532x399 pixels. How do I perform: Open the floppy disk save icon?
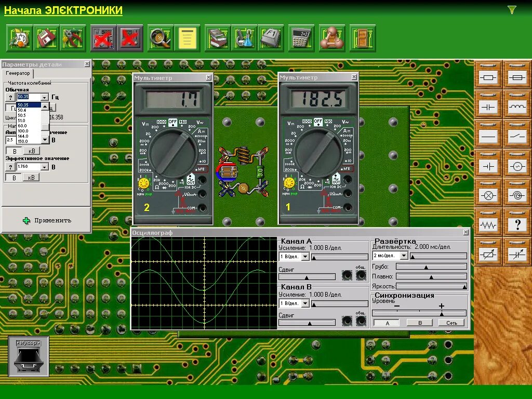click(46, 38)
